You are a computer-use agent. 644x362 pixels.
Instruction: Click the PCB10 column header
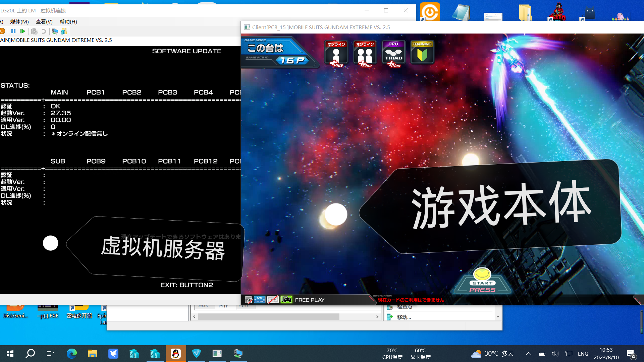click(x=134, y=161)
